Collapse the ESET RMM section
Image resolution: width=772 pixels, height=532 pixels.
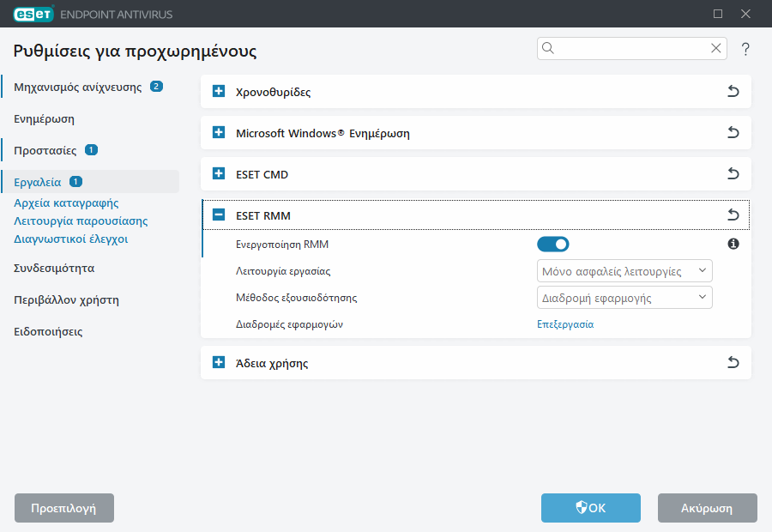click(219, 215)
